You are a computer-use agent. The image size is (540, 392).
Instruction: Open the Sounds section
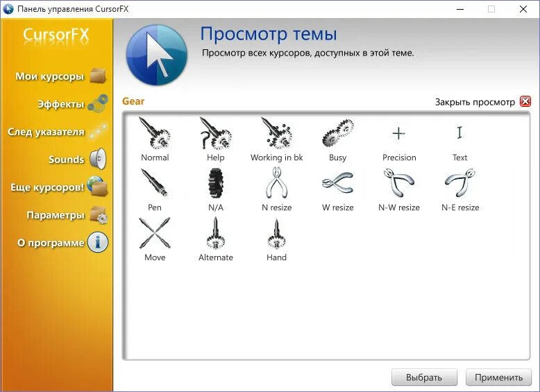point(78,160)
